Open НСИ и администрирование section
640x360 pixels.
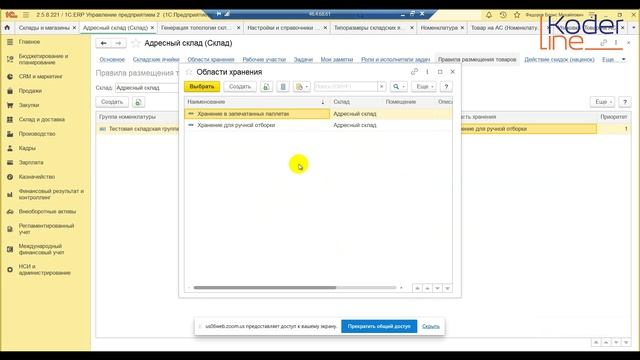(x=44, y=269)
